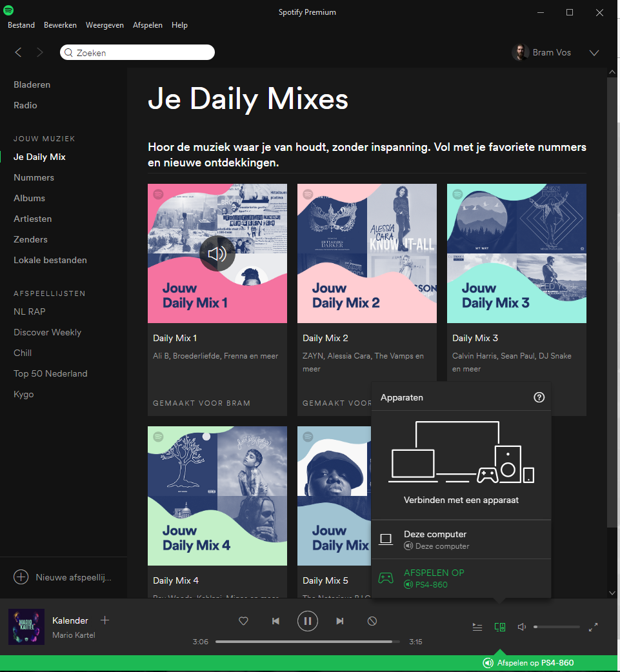Viewport: 620px width, 672px height.
Task: Mute with the volume speaker icon
Action: point(522,627)
